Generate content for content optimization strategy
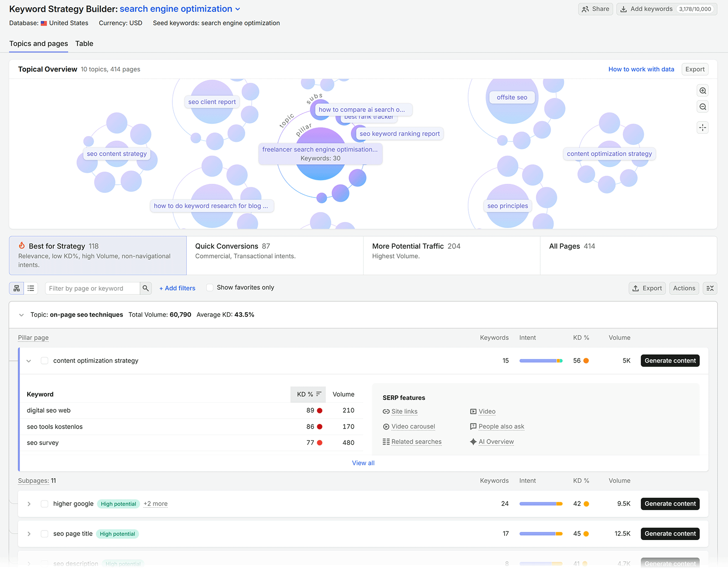Image resolution: width=728 pixels, height=571 pixels. pyautogui.click(x=670, y=361)
